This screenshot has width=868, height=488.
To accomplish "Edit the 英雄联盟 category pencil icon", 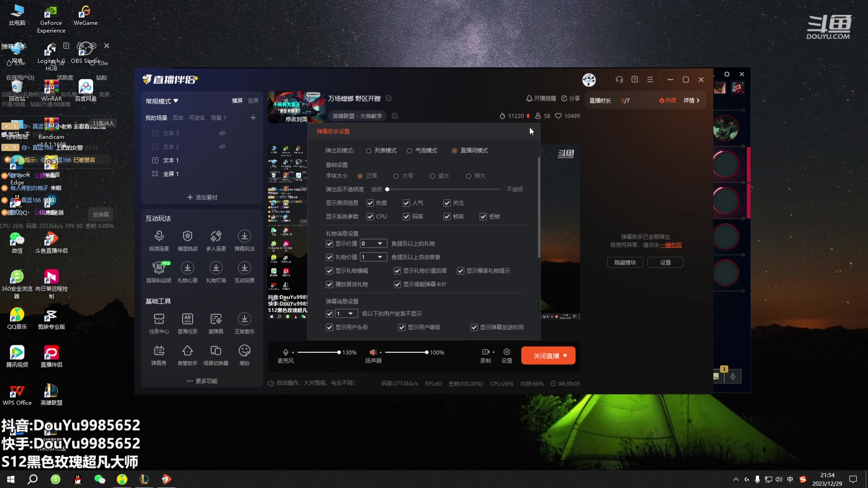I will click(x=395, y=116).
